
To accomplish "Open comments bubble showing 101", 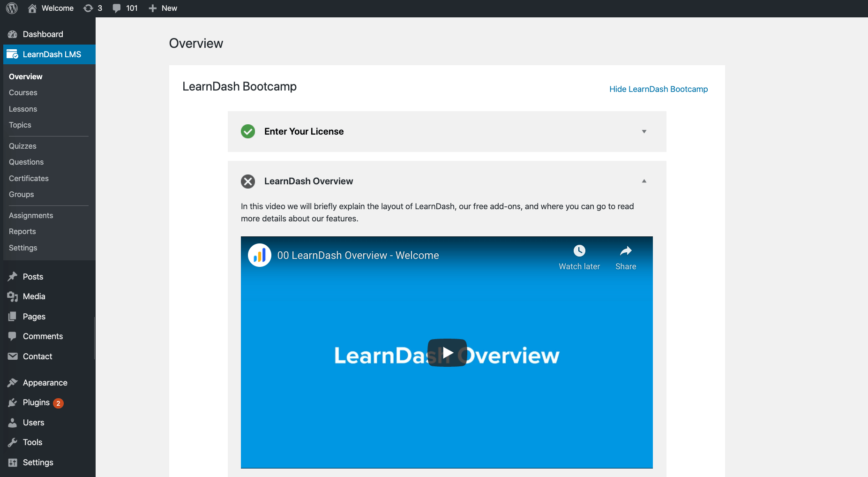I will pos(117,8).
